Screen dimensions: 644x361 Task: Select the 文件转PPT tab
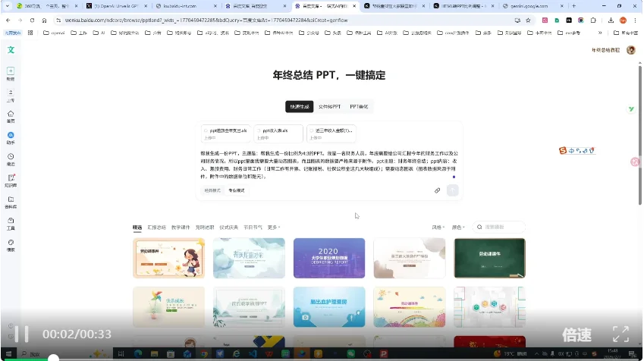point(329,106)
